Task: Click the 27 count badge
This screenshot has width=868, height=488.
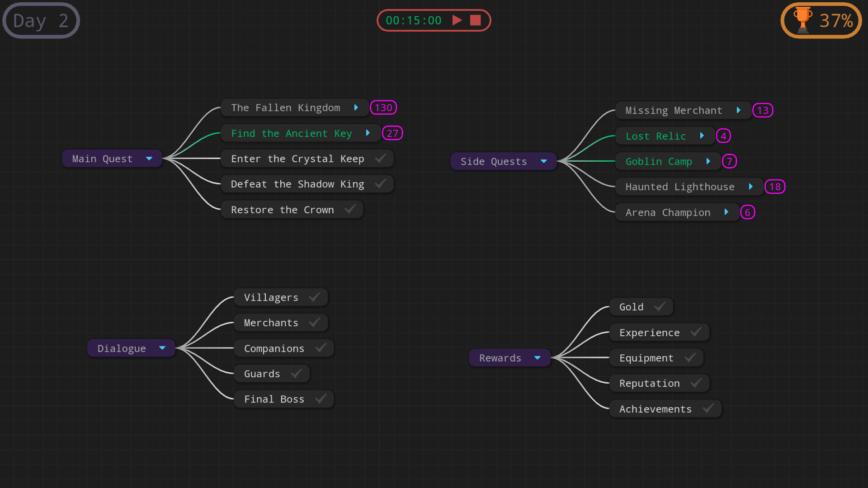Action: point(392,133)
